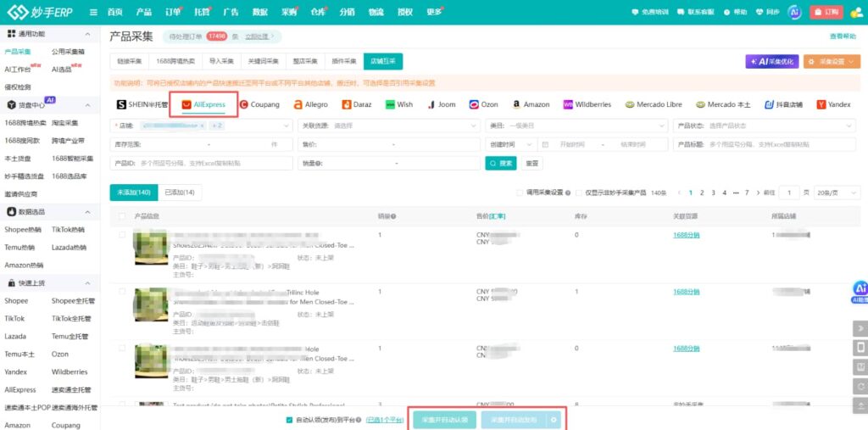Select the Coupang platform
The height and width of the screenshot is (430, 868).
point(259,104)
